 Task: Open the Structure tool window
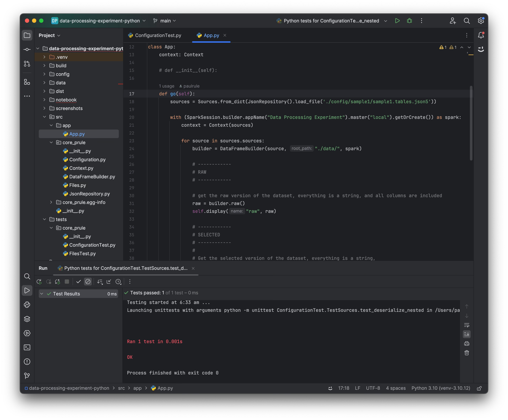point(27,82)
